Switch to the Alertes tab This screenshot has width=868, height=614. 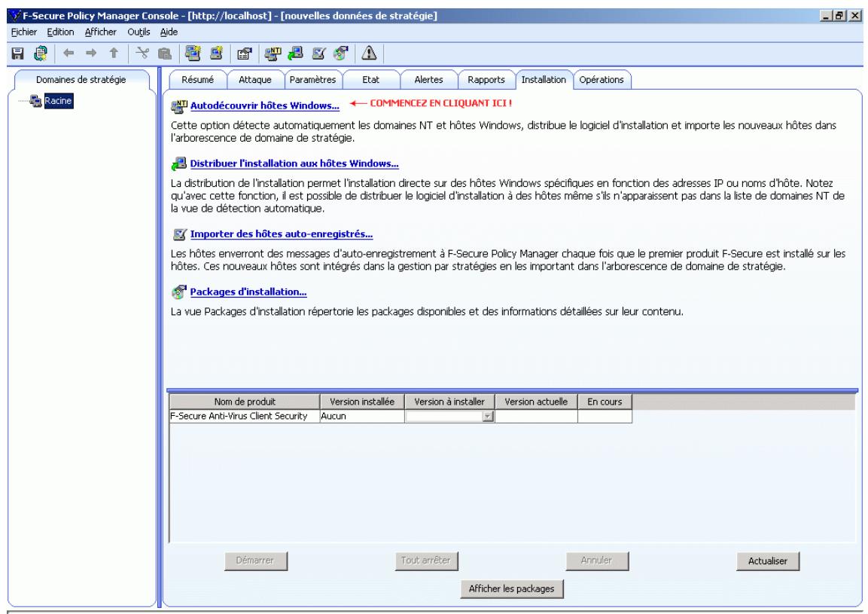[428, 80]
